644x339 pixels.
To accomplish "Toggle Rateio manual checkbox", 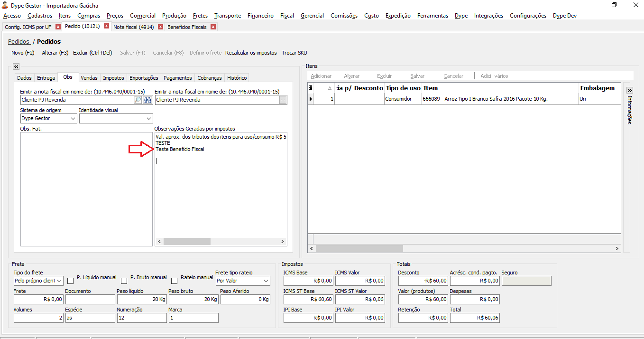I will tap(175, 281).
